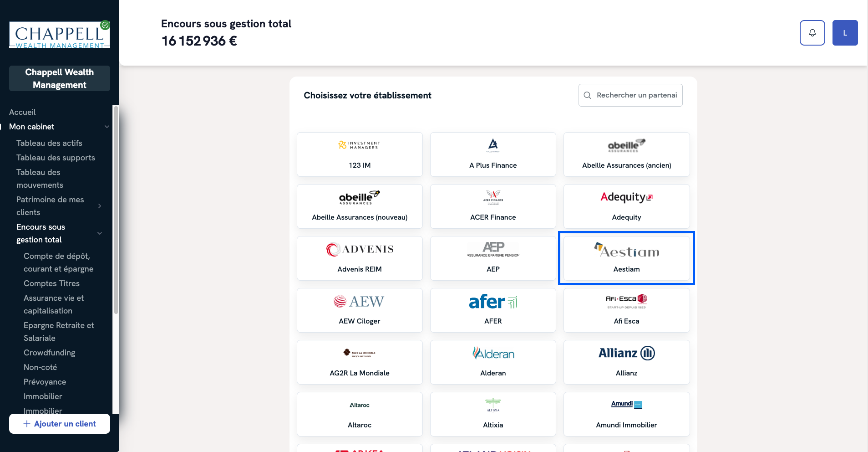Go to Accueil link
The image size is (868, 452).
pyautogui.click(x=22, y=112)
